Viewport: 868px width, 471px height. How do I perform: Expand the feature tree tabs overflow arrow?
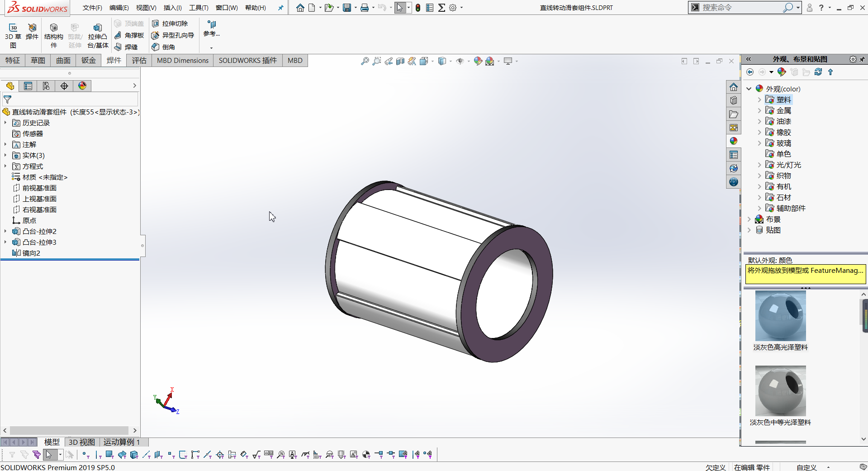(x=134, y=86)
